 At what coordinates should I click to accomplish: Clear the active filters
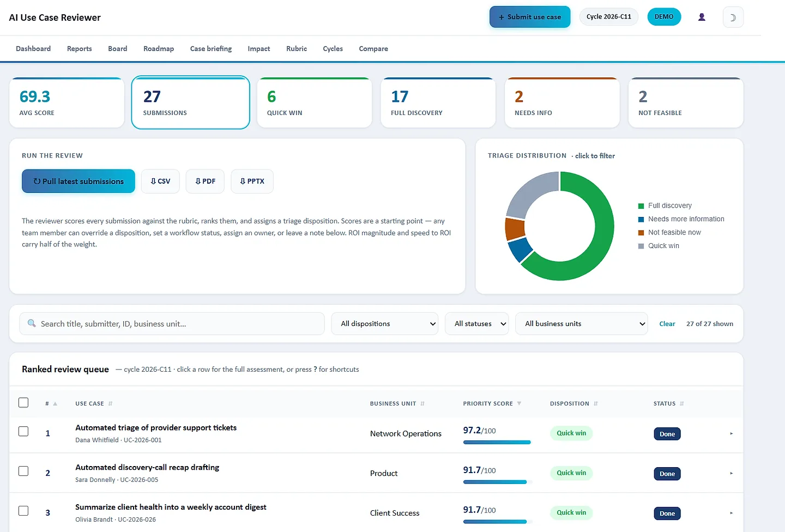tap(667, 324)
